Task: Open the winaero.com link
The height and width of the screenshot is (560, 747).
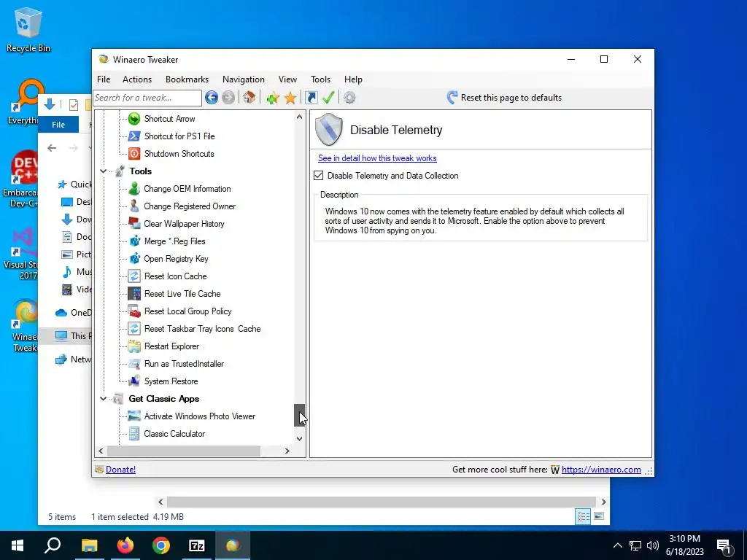Action: (601, 470)
